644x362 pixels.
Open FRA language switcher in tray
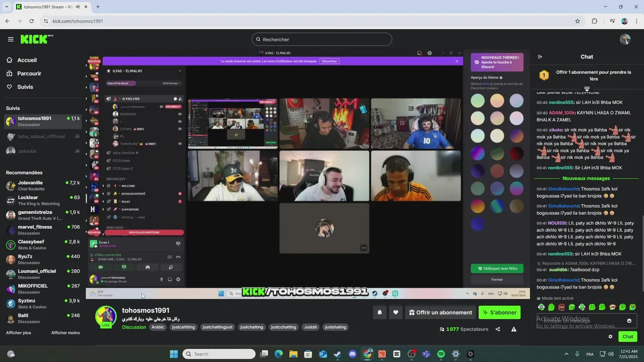pos(590,354)
